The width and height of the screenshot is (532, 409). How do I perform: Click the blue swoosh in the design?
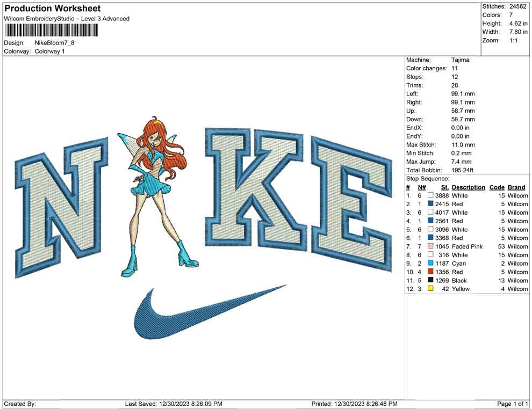click(210, 312)
